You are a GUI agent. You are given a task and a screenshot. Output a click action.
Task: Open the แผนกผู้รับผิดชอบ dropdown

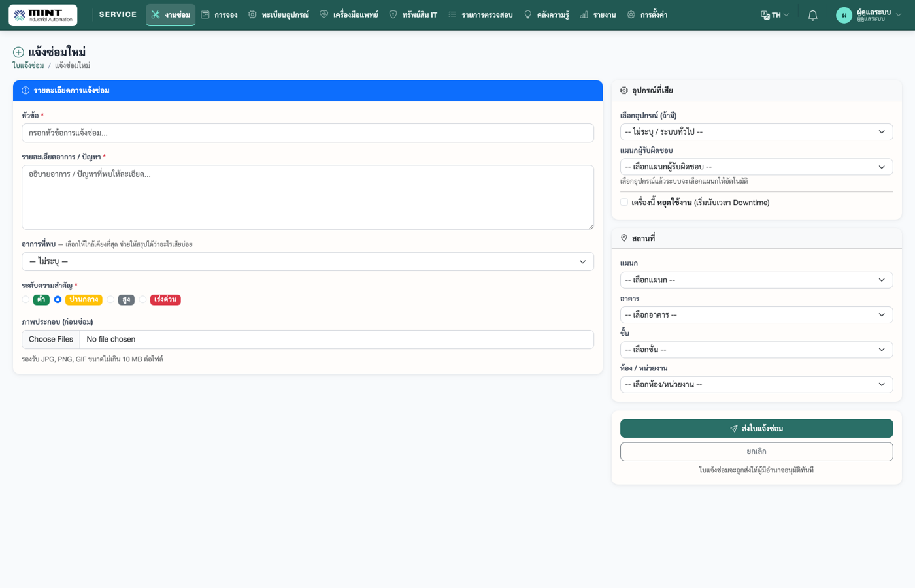click(756, 167)
